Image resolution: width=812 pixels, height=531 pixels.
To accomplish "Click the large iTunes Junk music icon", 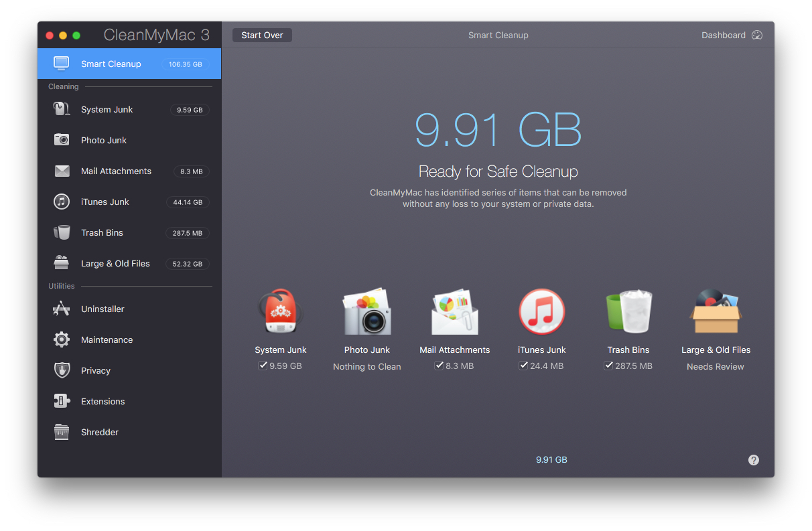I will click(542, 312).
